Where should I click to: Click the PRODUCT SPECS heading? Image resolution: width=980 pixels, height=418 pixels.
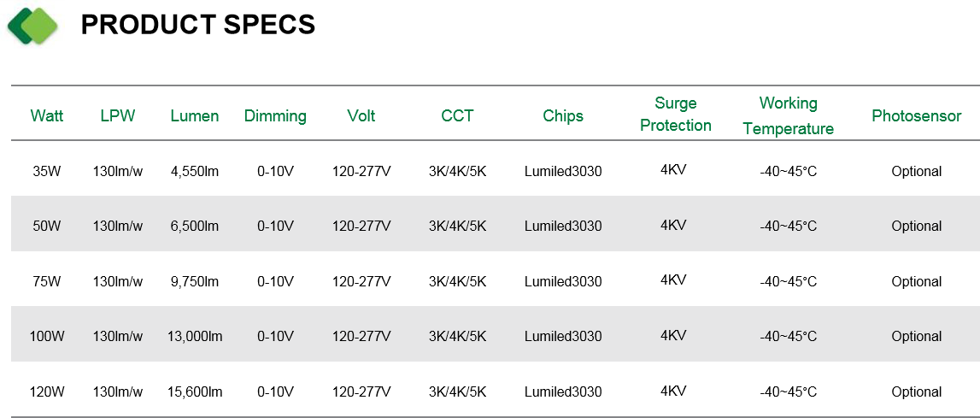tap(198, 25)
